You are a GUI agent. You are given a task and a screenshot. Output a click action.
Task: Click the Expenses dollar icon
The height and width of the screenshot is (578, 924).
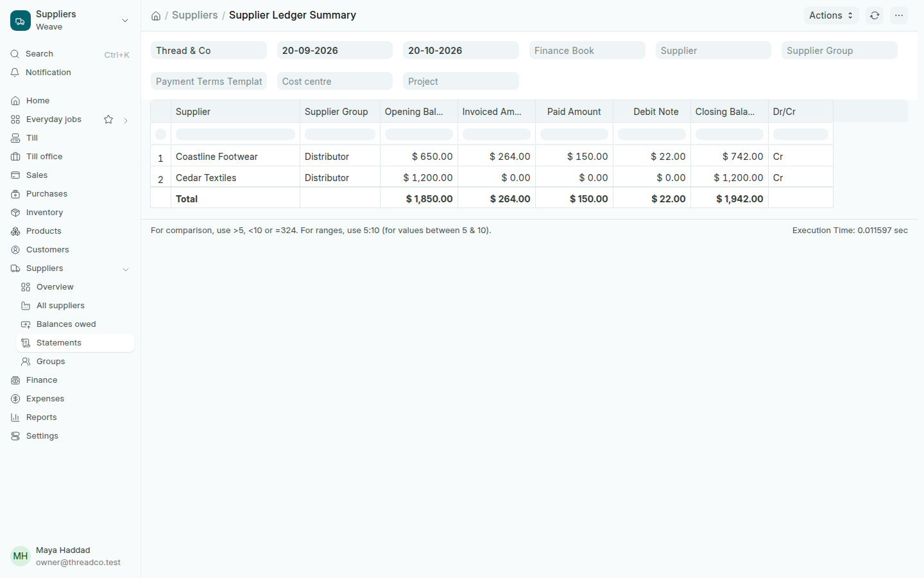tap(15, 399)
